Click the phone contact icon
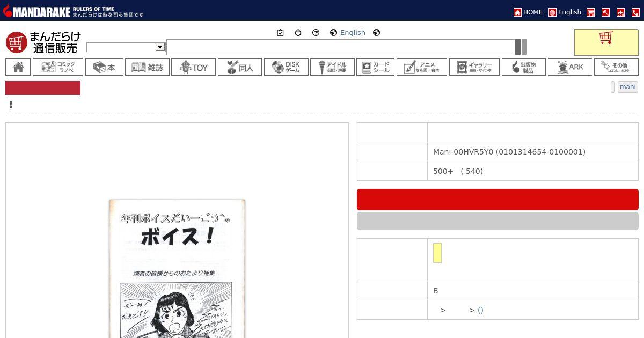Viewport: 644px width, 338px height. 635,12
